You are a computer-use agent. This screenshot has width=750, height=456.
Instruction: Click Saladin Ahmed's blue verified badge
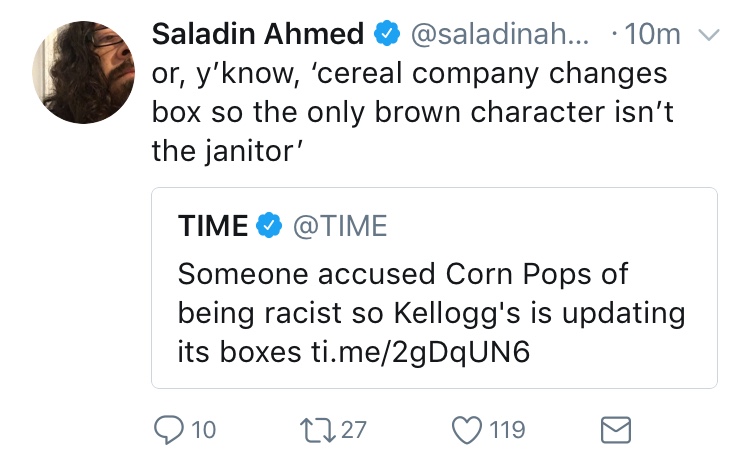pyautogui.click(x=386, y=33)
